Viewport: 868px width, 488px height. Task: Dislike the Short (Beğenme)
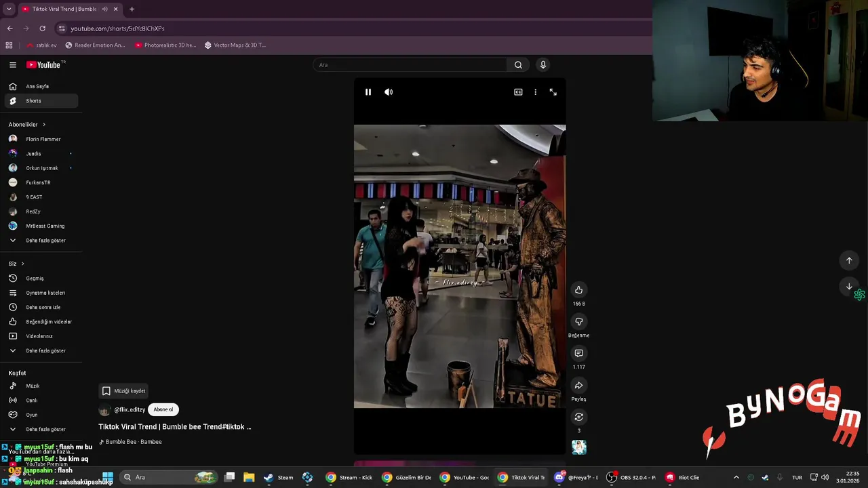578,322
